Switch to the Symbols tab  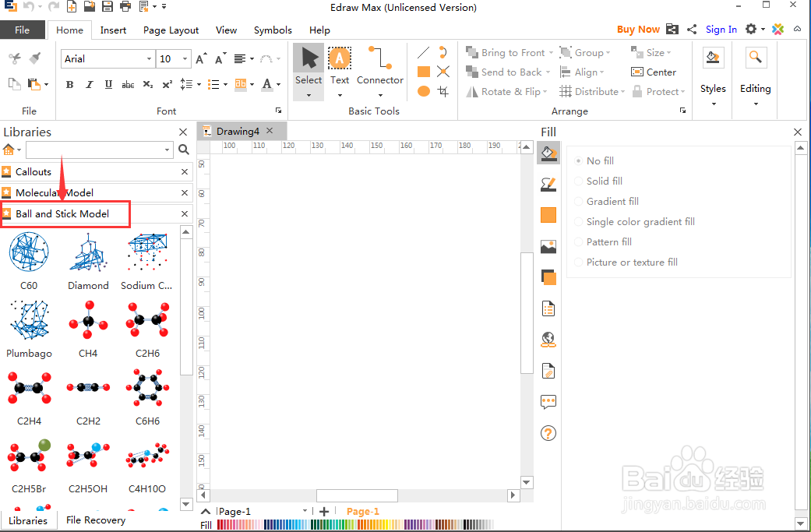click(x=273, y=30)
